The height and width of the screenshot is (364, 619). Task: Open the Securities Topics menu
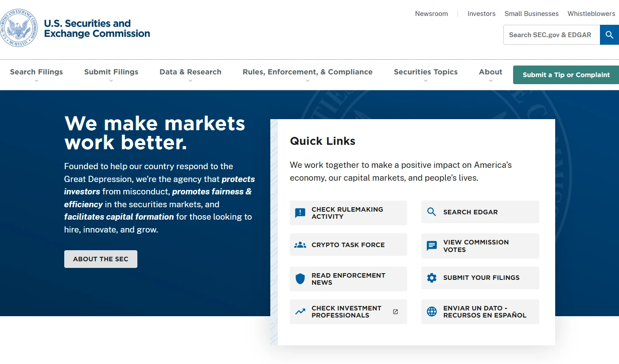(425, 74)
